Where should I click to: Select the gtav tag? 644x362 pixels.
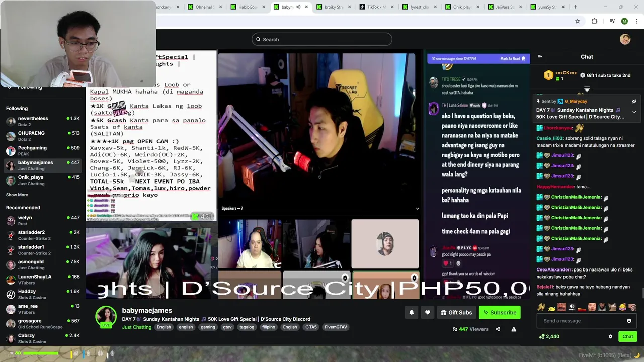click(227, 327)
